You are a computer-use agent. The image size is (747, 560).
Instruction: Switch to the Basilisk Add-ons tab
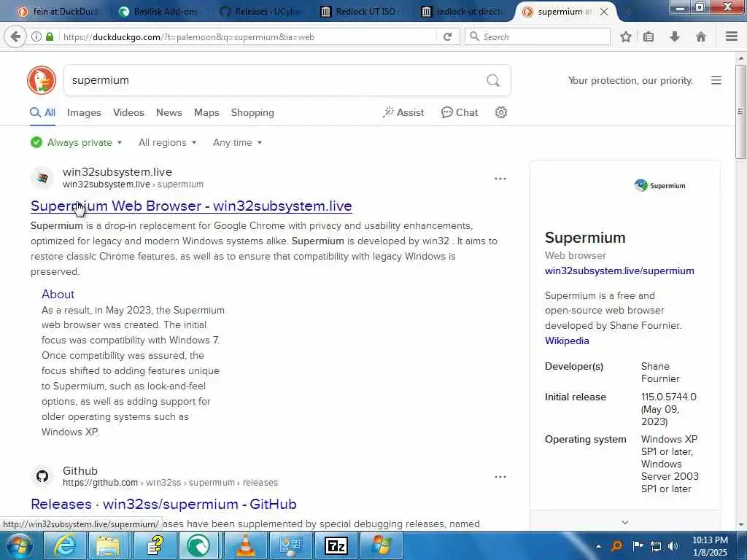pos(158,12)
